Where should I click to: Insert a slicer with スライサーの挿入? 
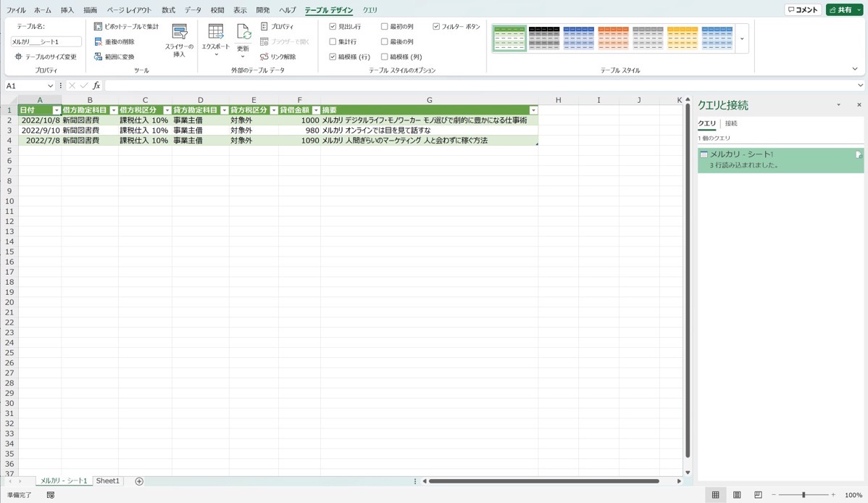(x=180, y=41)
